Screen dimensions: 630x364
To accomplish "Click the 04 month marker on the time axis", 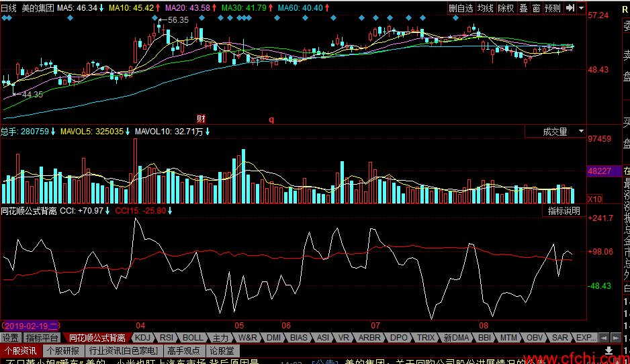I will 140,326.
